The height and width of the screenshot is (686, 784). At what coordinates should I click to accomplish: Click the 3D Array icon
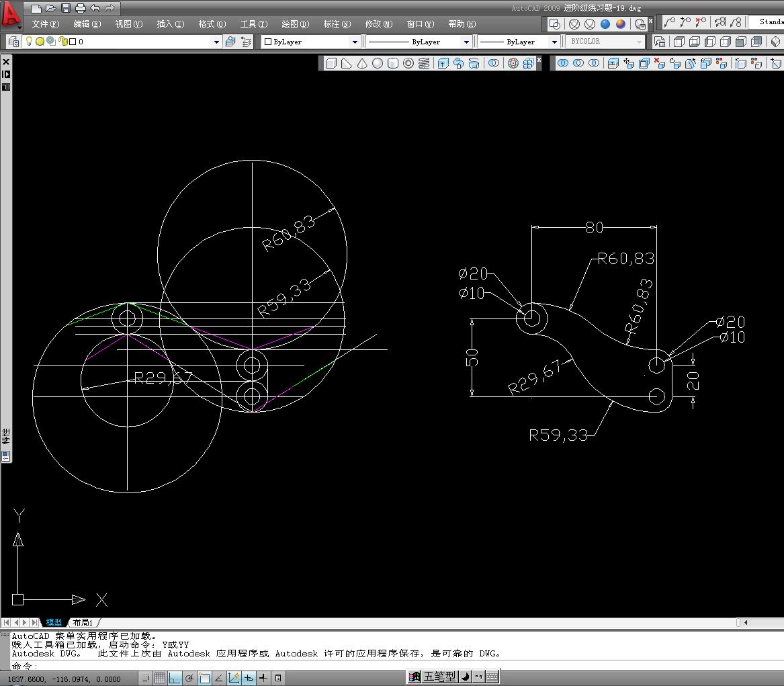(529, 63)
